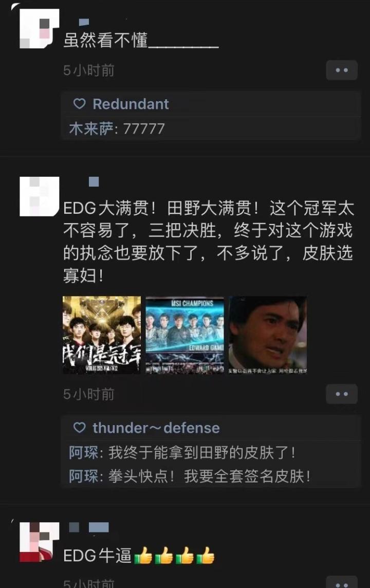Viewport: 370px width, 588px height.
Task: Tap 阿琛 in the 田野的皮肤 comment
Action: [x=83, y=453]
